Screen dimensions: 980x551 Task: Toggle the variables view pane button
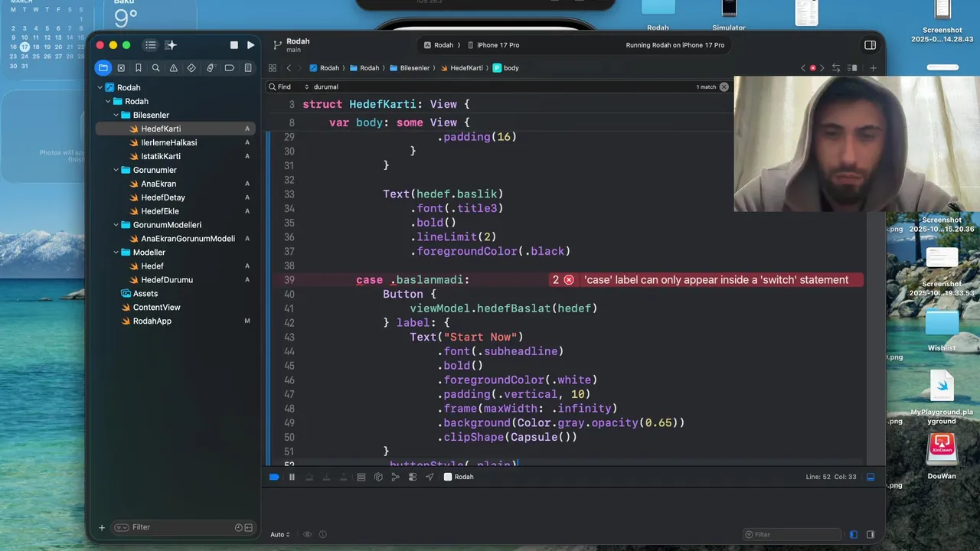854,534
